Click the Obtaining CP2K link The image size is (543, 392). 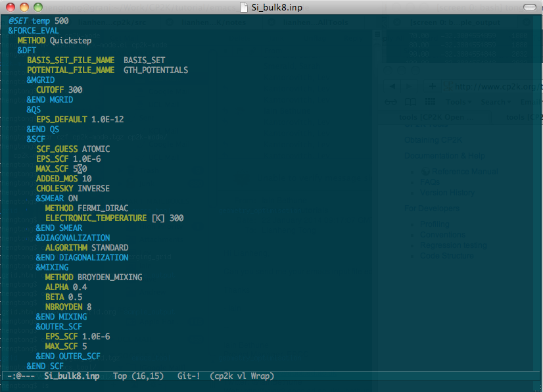pyautogui.click(x=433, y=140)
